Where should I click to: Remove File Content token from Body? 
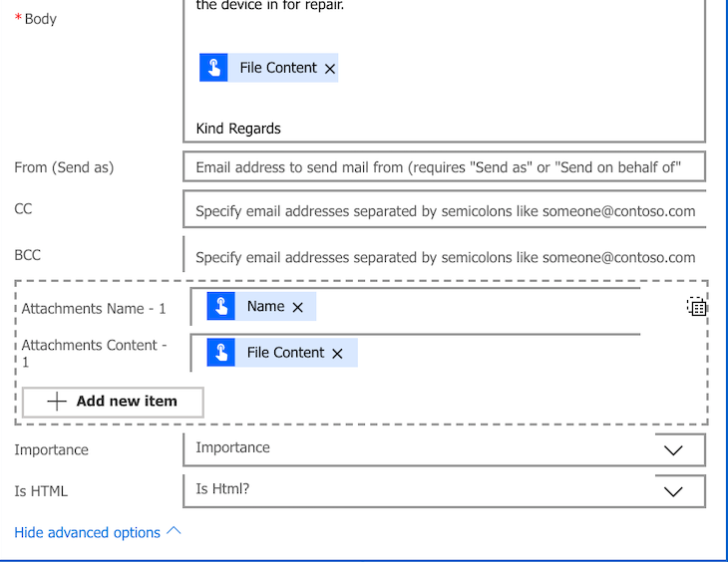330,69
